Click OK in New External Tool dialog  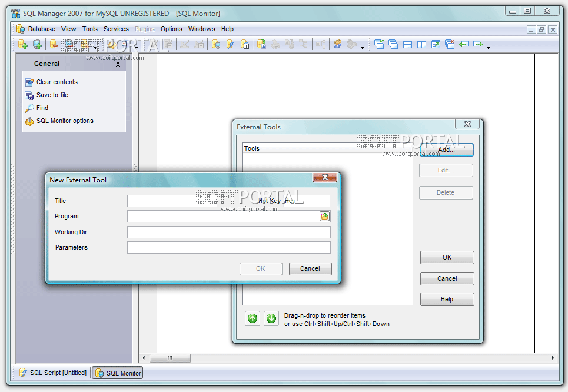click(x=261, y=269)
